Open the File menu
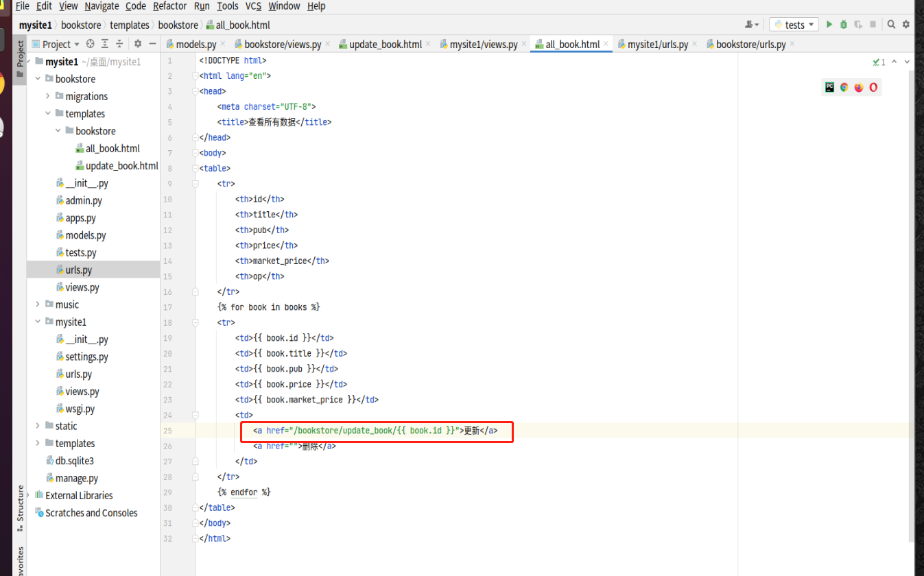 point(22,6)
